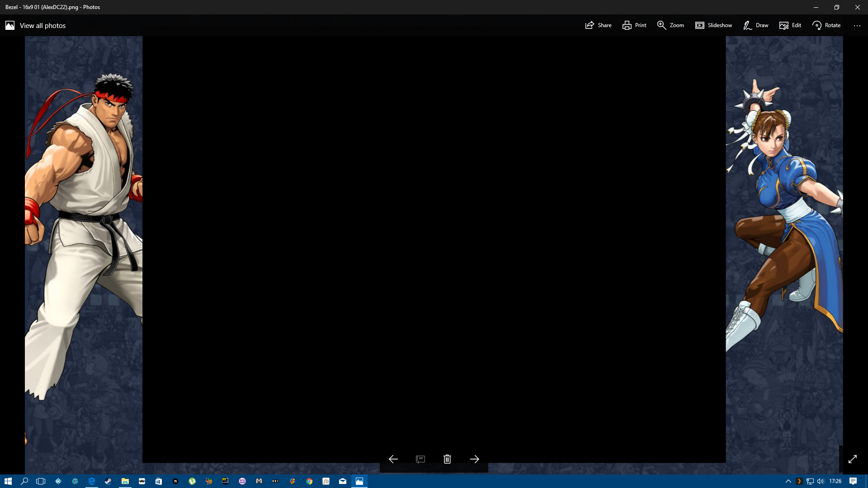Click the Share button
The image size is (868, 488).
tap(598, 25)
